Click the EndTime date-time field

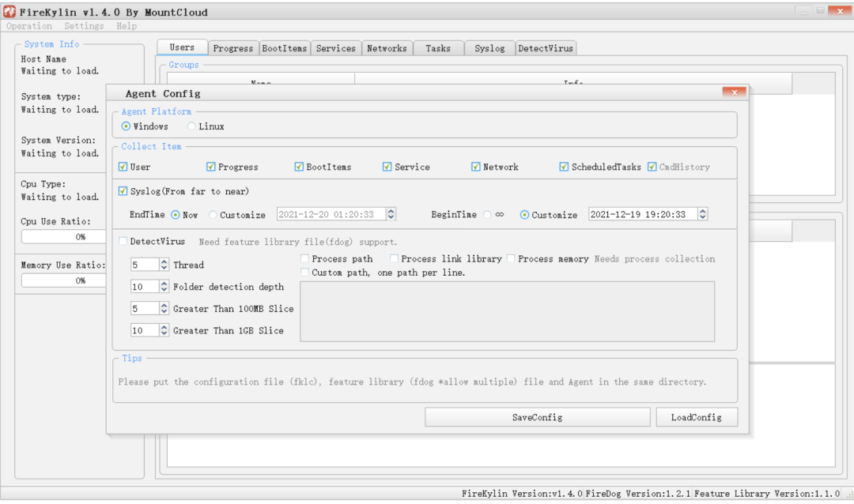tap(331, 214)
